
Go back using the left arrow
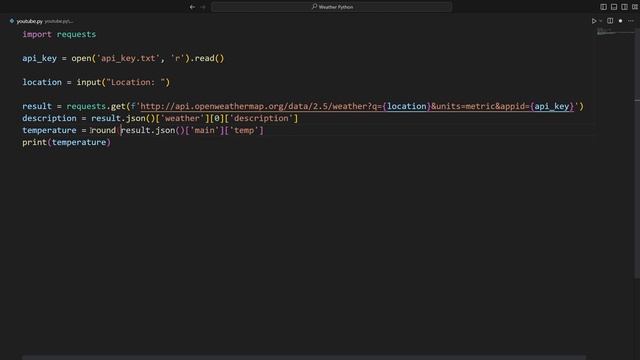click(192, 7)
